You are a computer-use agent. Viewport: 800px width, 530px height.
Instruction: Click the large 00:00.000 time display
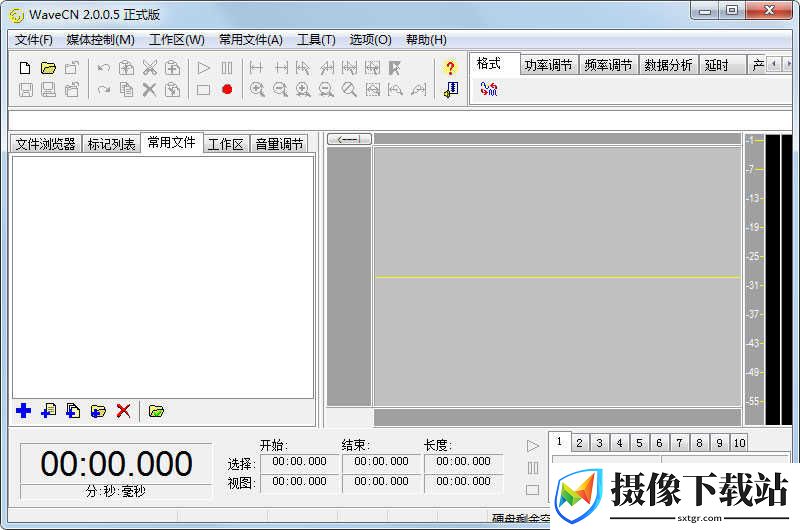[116, 464]
